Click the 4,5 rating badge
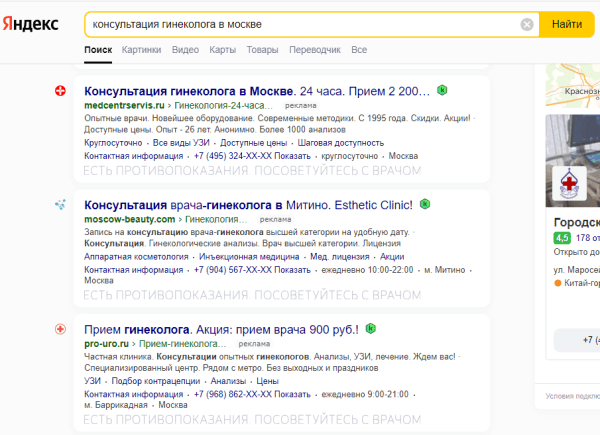 tap(562, 238)
